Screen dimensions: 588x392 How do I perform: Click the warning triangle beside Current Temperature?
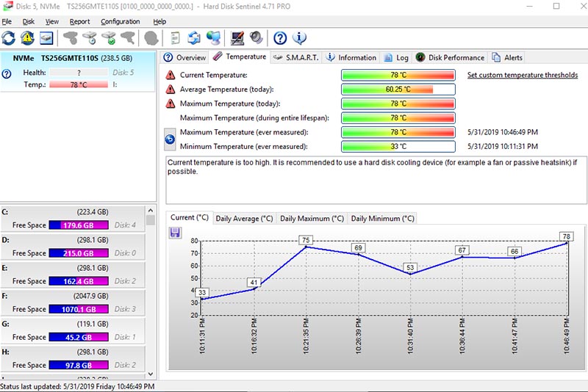[x=171, y=75]
